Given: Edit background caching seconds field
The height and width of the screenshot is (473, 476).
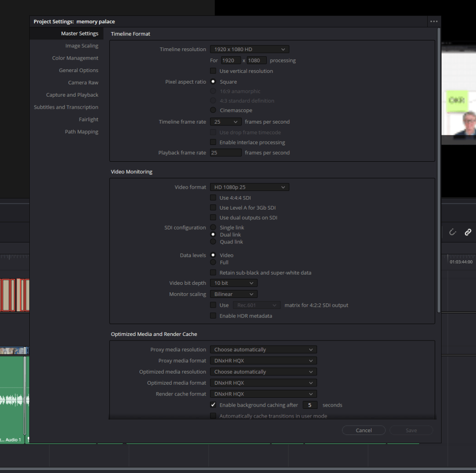Looking at the screenshot, I should coord(310,405).
